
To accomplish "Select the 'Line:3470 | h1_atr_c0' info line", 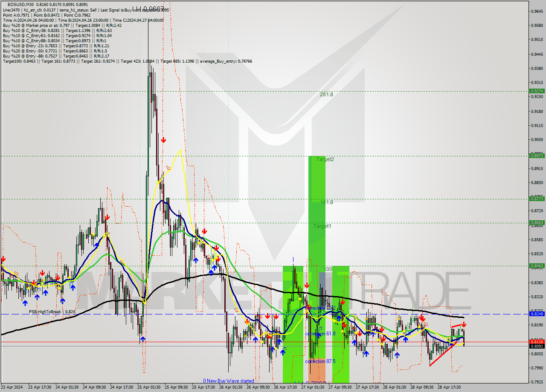I will [86, 10].
